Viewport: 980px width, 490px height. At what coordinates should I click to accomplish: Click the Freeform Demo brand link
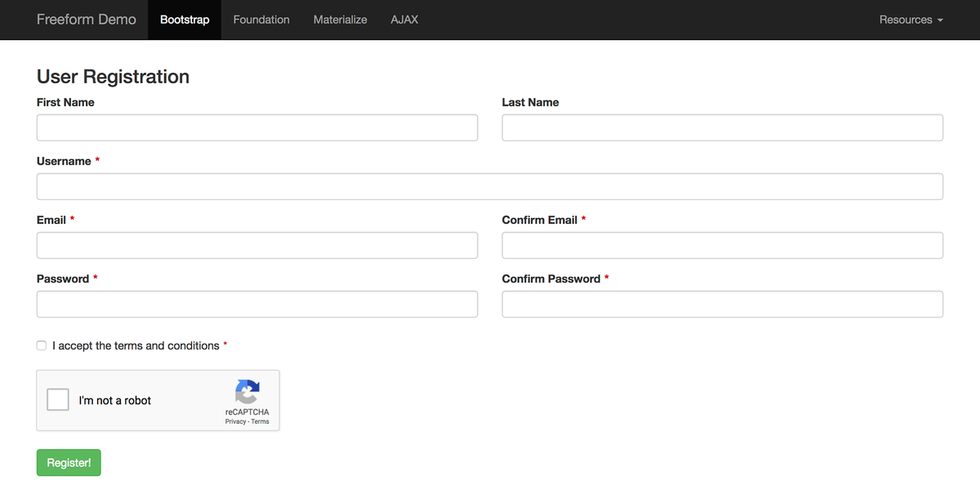click(87, 20)
